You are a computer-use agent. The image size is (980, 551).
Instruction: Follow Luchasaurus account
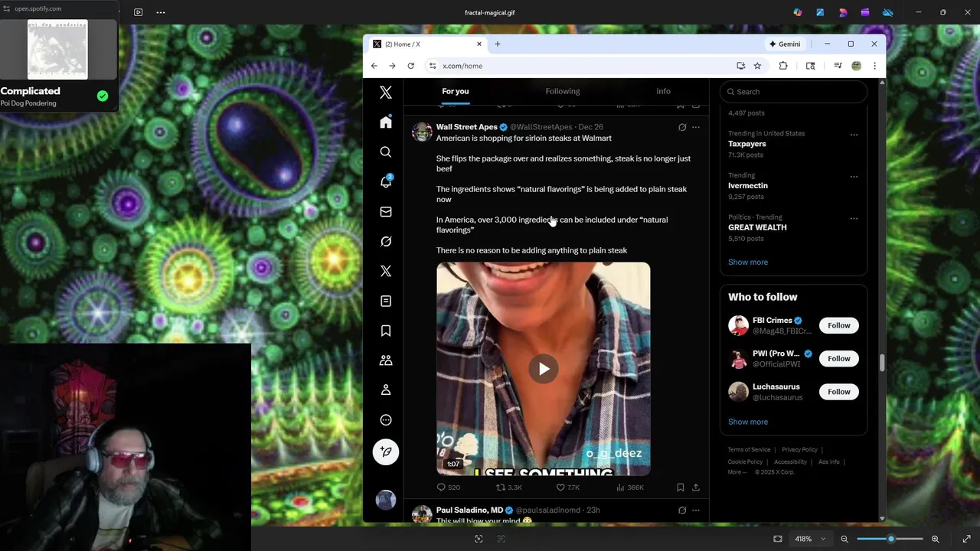[839, 392]
